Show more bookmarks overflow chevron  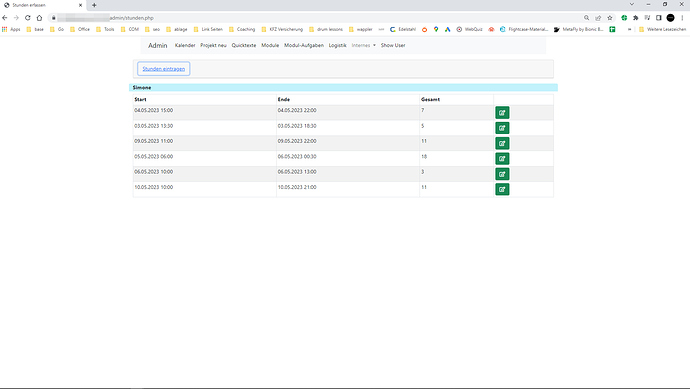click(x=629, y=29)
